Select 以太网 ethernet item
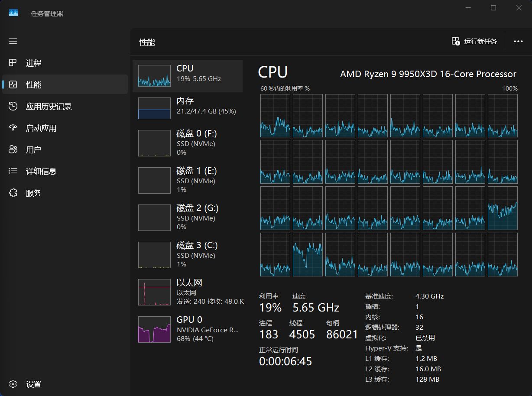The height and width of the screenshot is (396, 532). tap(187, 292)
